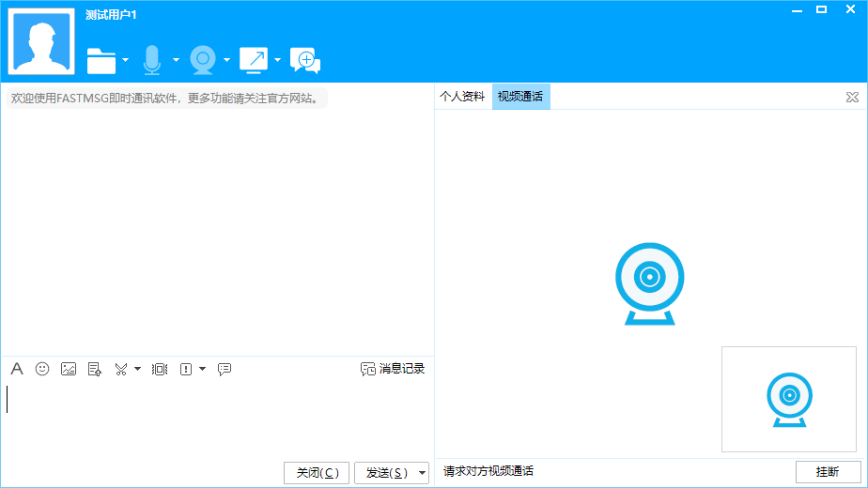Open the font settings A icon
This screenshot has width=868, height=488.
pos(17,369)
